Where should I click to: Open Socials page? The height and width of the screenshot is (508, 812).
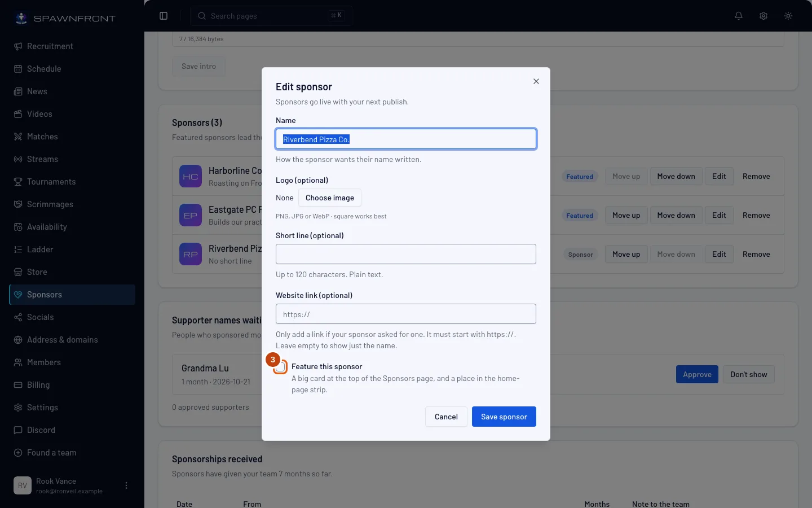click(72, 317)
